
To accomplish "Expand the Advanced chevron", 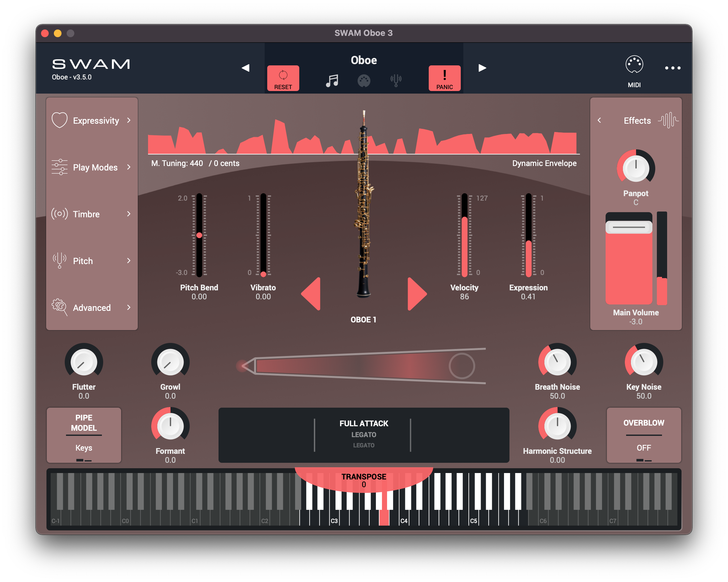I will point(128,307).
